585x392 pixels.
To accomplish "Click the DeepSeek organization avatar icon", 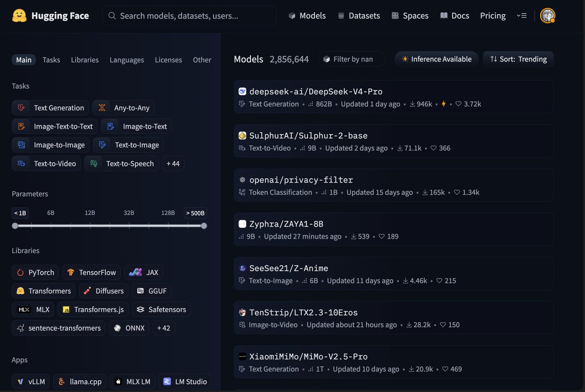I will [242, 92].
